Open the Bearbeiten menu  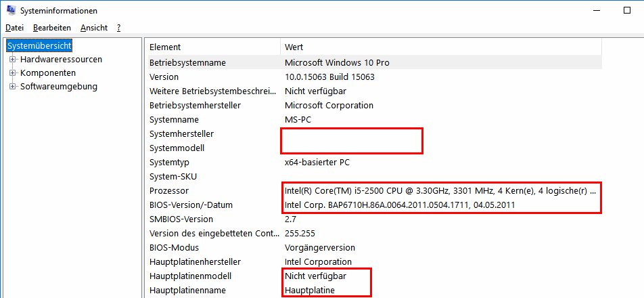coord(51,28)
